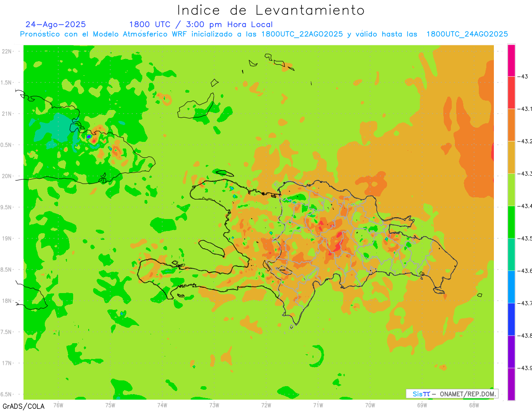
Task: Click the '9.5N' latitude label
Action: 7,207
